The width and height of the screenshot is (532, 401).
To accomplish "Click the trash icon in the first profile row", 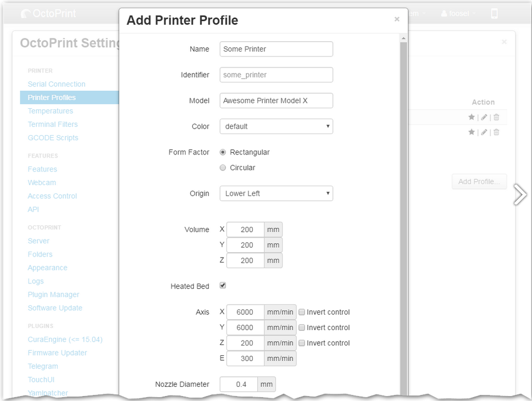I will pos(496,117).
